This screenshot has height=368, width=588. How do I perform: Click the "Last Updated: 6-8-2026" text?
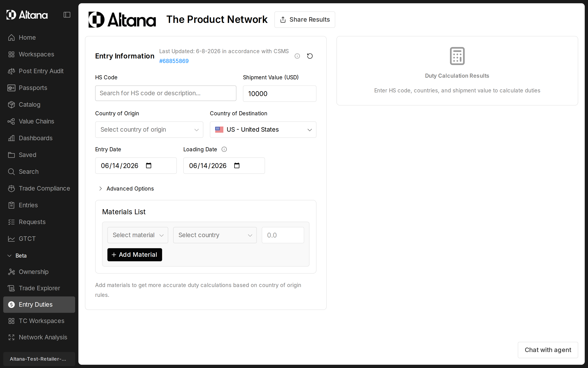[x=190, y=51]
